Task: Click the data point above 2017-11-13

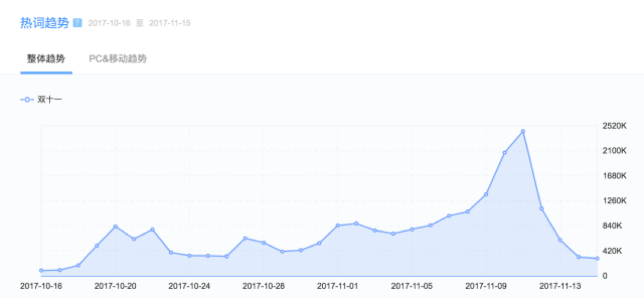Action: (x=560, y=240)
